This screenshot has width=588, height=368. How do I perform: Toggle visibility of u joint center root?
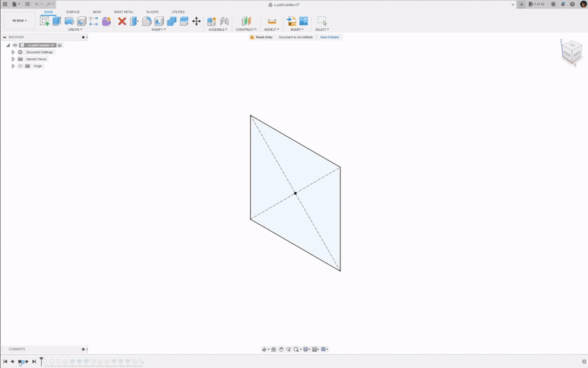pos(15,45)
